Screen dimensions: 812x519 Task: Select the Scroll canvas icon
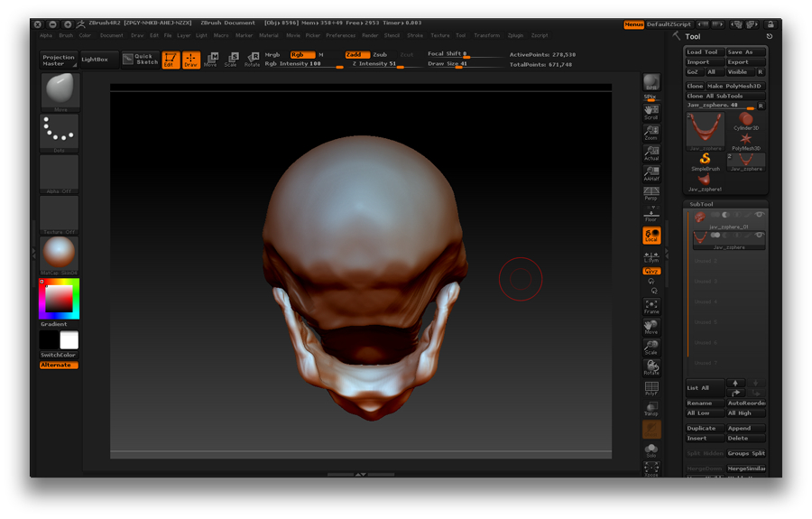[x=651, y=113]
